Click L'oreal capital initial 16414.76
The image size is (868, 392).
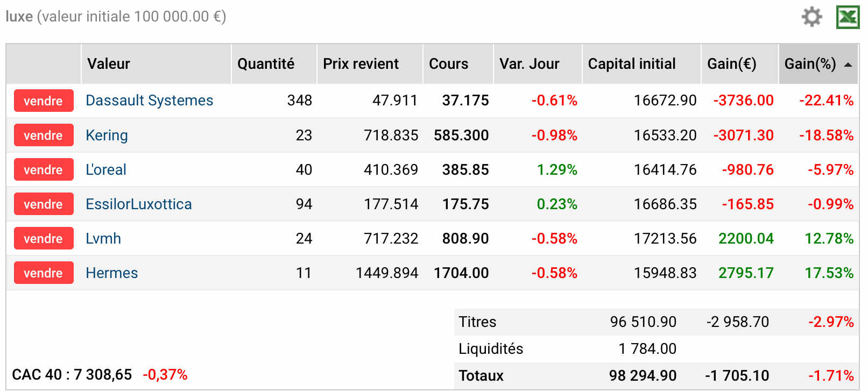[665, 169]
